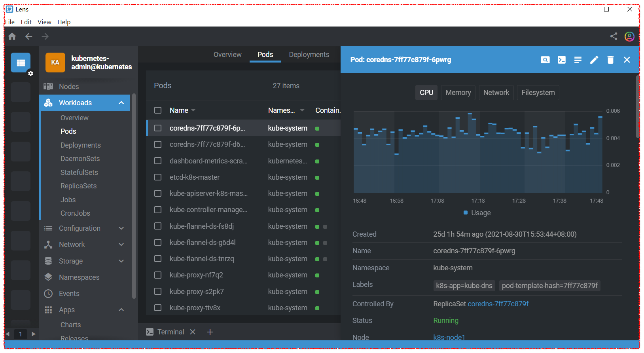Viewport: 644px width, 353px height.
Task: Open ReplicaSet coredns-7ff77c879f link
Action: coord(498,304)
